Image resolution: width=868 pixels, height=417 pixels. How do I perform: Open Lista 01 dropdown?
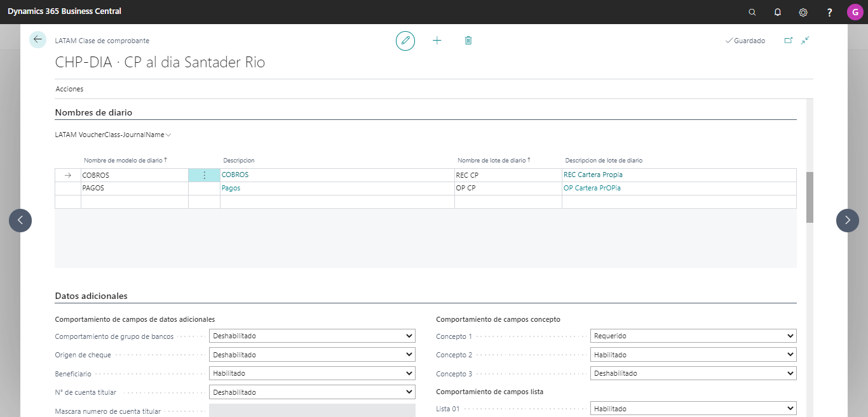coord(693,409)
